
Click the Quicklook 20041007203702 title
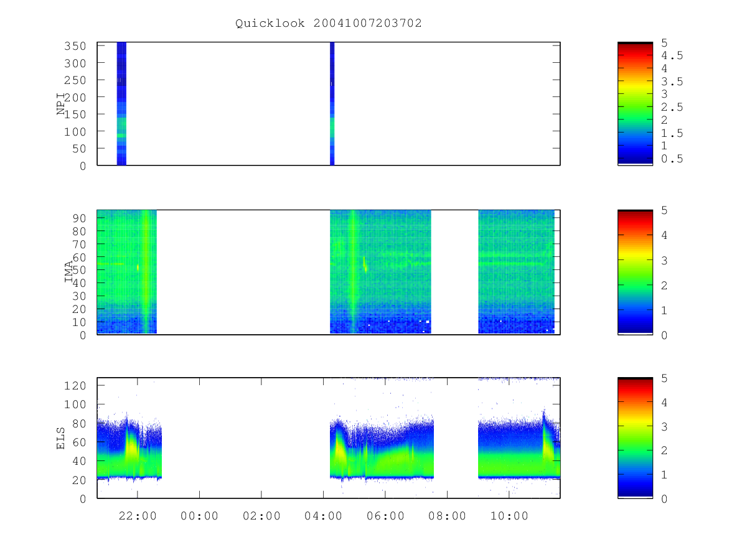click(x=329, y=24)
